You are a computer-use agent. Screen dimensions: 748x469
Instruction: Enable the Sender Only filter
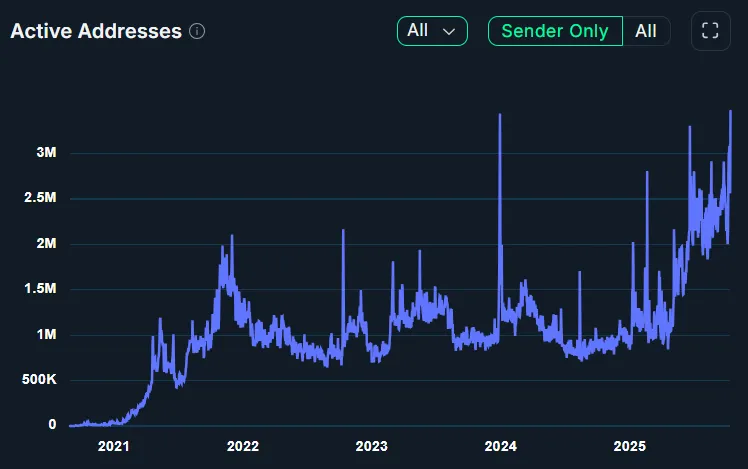pyautogui.click(x=555, y=31)
